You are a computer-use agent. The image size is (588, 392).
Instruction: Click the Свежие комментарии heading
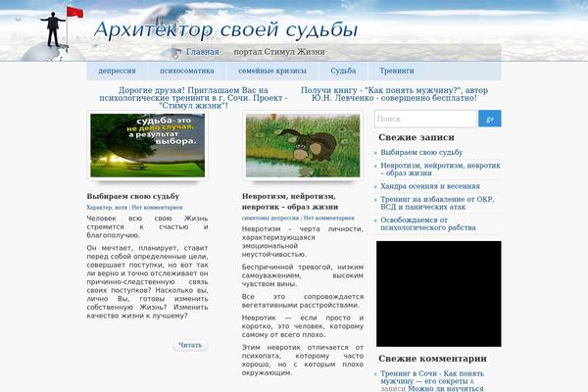[x=432, y=359]
